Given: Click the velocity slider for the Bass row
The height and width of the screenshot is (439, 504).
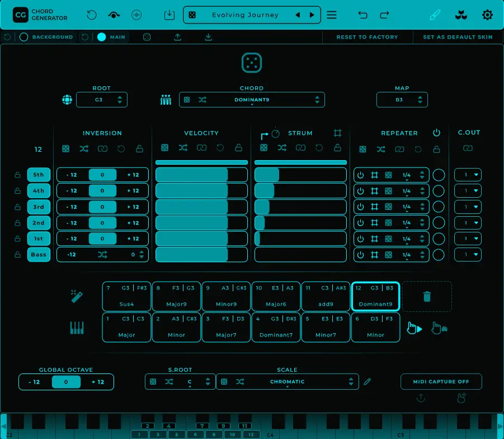Looking at the screenshot, I should coord(201,255).
